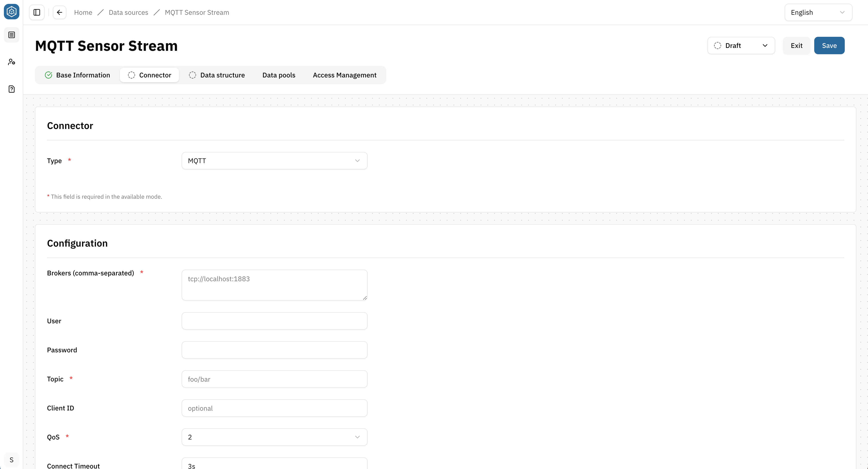Open the data sources list icon in sidebar
868x469 pixels.
click(x=11, y=35)
